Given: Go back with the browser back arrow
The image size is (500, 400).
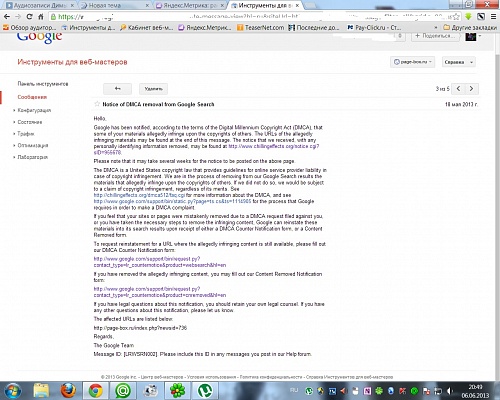Looking at the screenshot, I should click(x=7, y=16).
